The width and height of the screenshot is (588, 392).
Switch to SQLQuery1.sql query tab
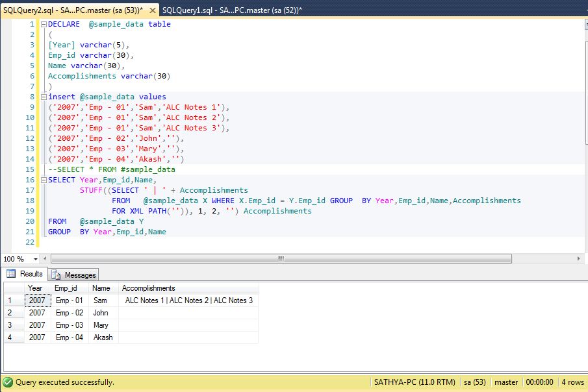pyautogui.click(x=232, y=10)
